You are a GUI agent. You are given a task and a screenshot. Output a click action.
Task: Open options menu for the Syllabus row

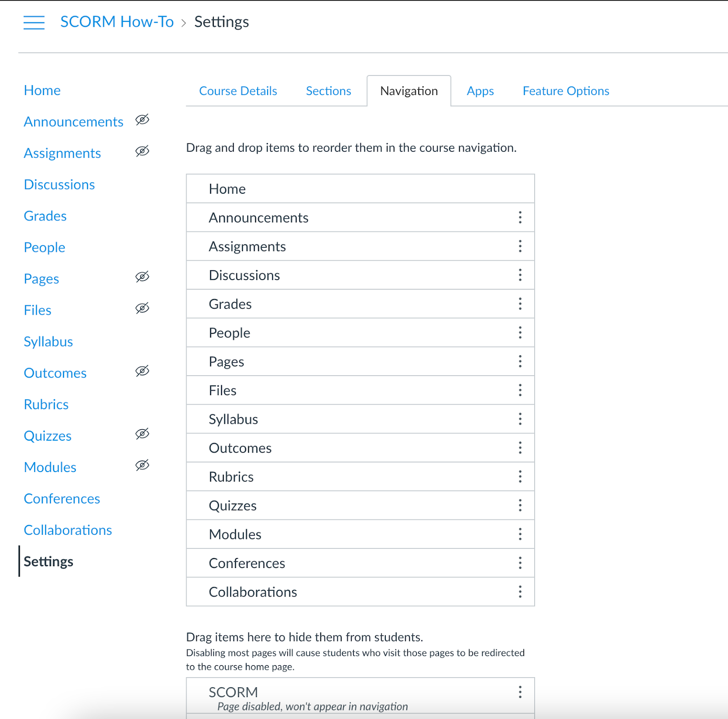(520, 419)
